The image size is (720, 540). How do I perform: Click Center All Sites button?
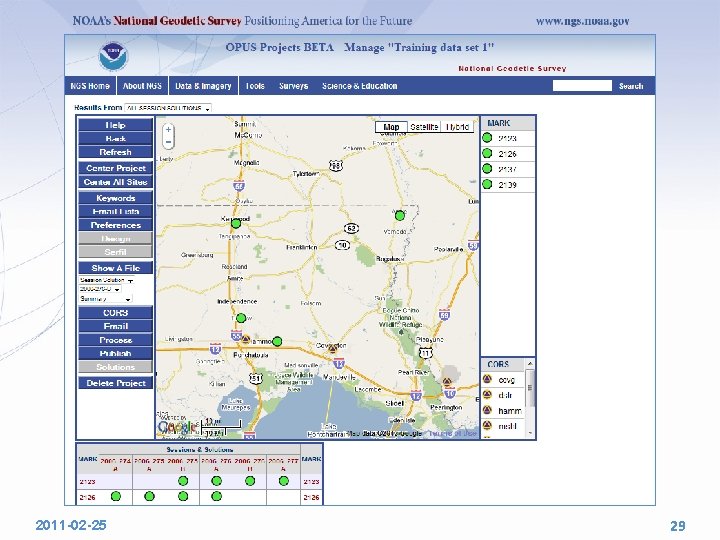tap(115, 182)
